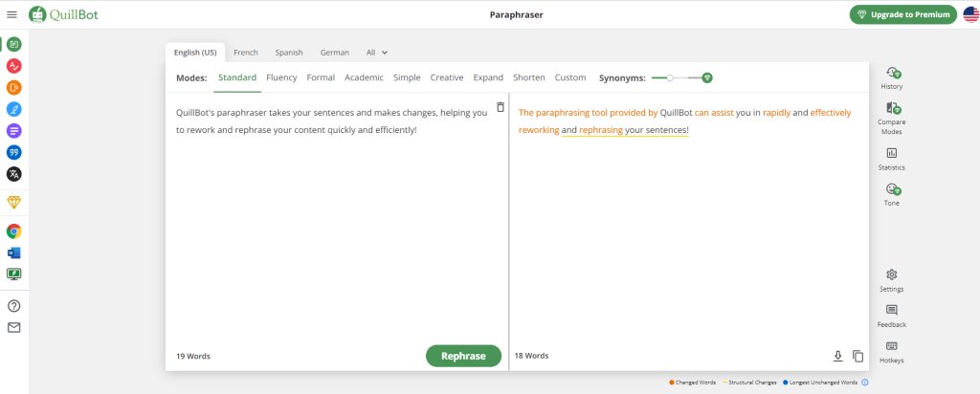Switch to the Spanish language tab
Image resolution: width=980 pixels, height=394 pixels.
289,53
